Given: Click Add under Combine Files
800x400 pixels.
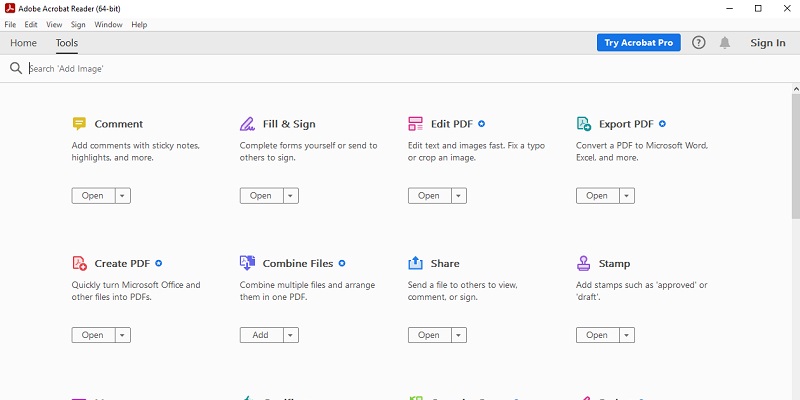Looking at the screenshot, I should pos(262,335).
